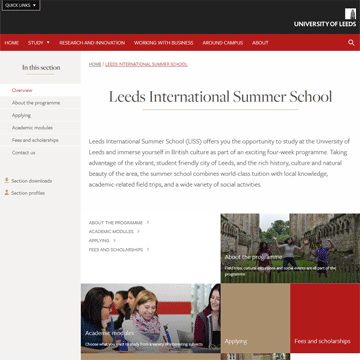360x360 pixels.
Task: Click Leeds International Summer School breadcrumb
Action: (146, 64)
